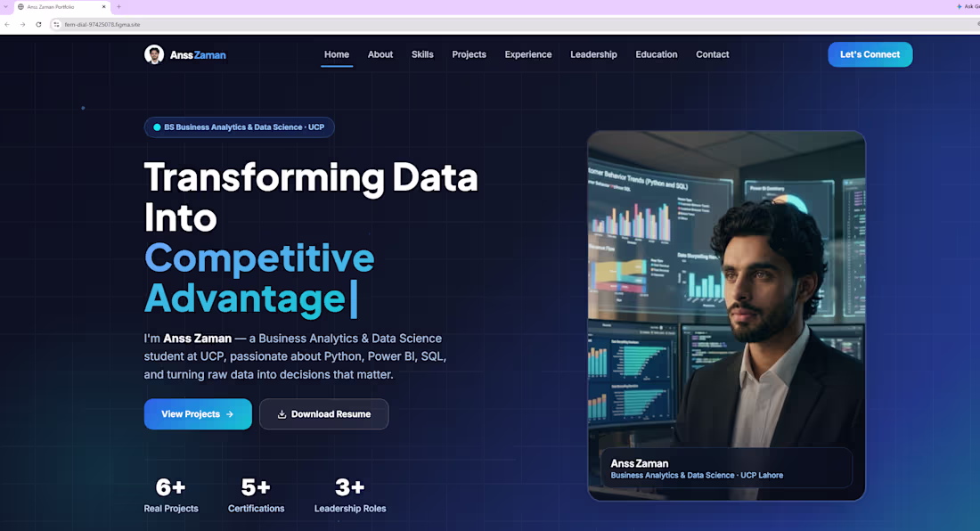The width and height of the screenshot is (980, 531).
Task: Click the Let's Connect button
Action: tap(870, 54)
